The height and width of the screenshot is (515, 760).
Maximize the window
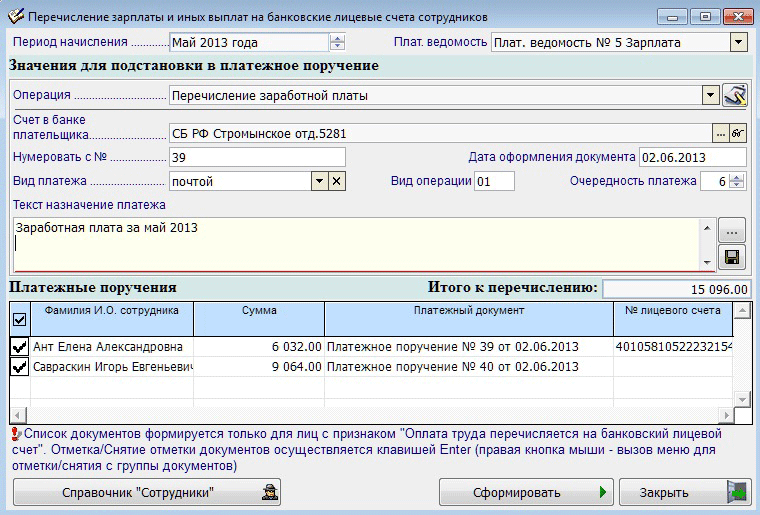pyautogui.click(x=705, y=17)
